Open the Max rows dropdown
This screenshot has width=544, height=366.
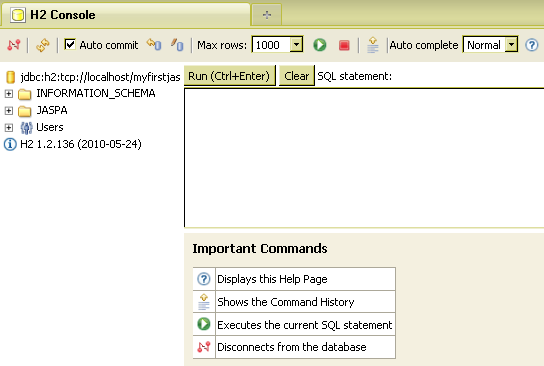click(x=296, y=44)
